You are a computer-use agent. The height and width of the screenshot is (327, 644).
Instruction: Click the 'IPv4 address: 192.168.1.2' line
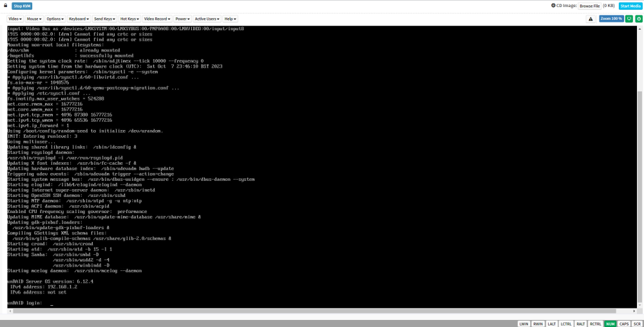[x=44, y=287]
